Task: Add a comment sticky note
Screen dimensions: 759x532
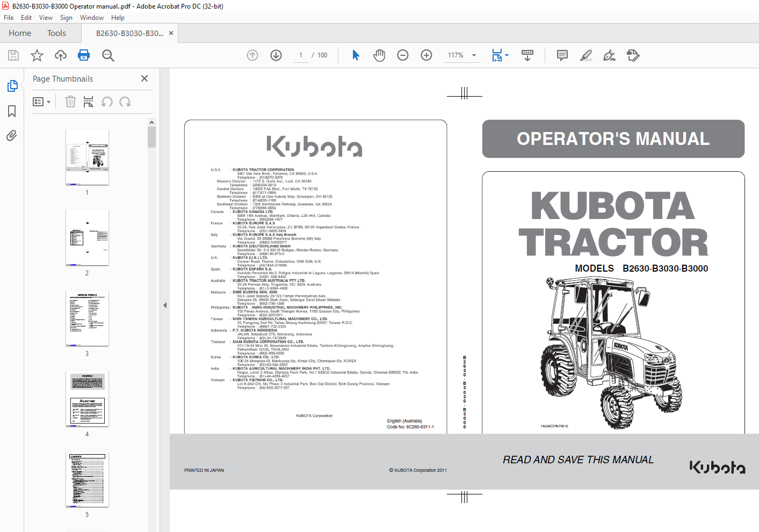Action: 562,55
